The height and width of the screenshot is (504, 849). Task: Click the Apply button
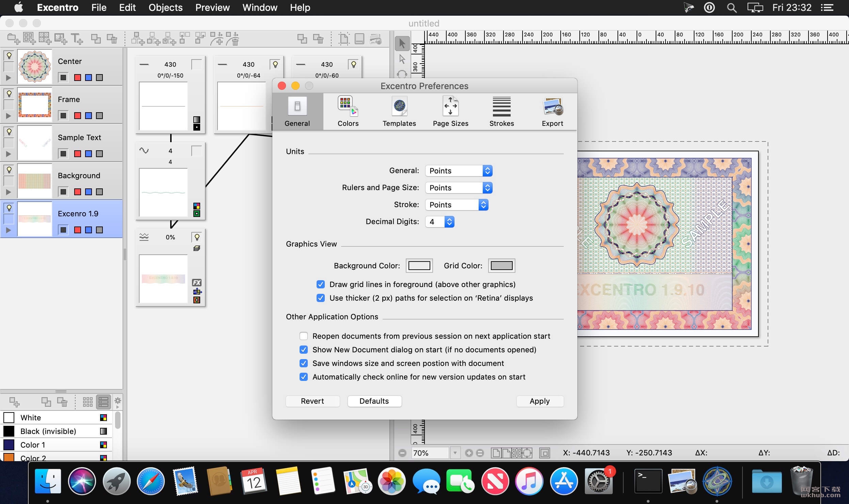click(x=540, y=401)
